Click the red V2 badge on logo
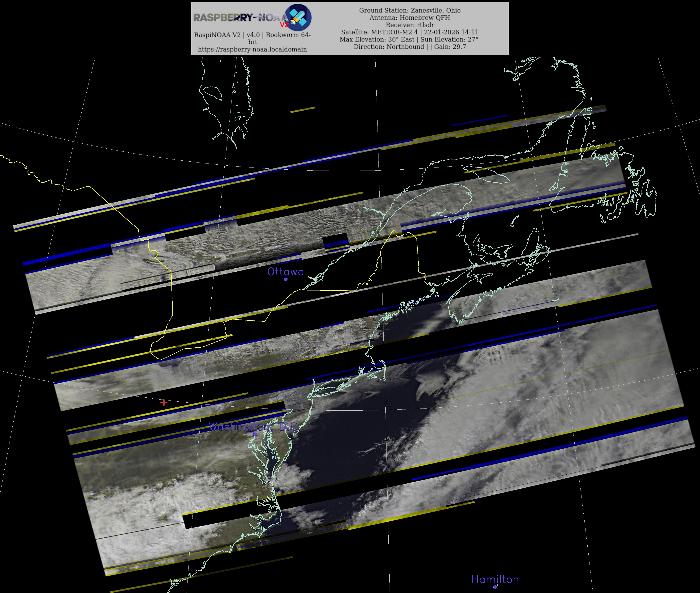 tap(284, 25)
